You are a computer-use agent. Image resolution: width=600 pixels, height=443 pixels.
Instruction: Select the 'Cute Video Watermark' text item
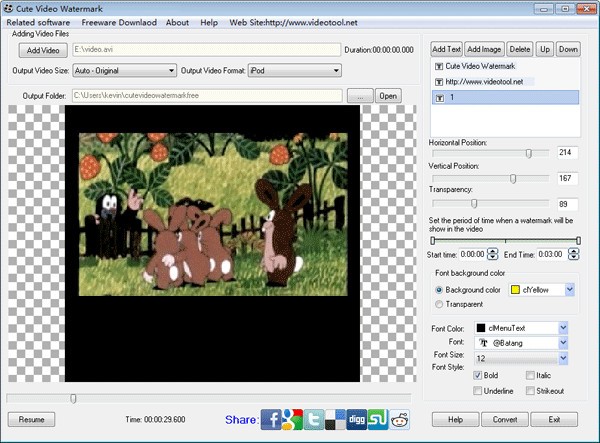point(473,66)
